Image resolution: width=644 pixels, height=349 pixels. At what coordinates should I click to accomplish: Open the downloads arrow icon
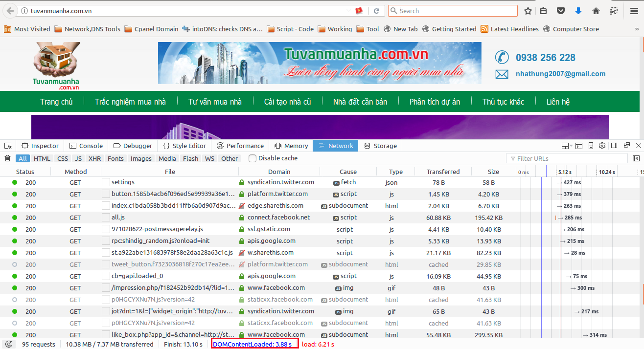[578, 11]
